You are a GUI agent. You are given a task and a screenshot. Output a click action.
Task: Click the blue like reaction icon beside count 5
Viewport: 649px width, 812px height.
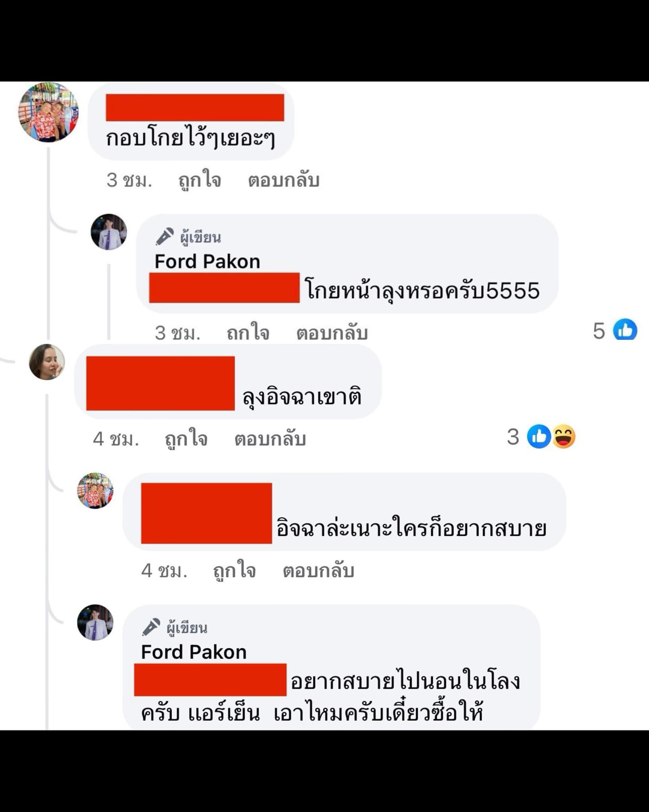click(x=625, y=330)
